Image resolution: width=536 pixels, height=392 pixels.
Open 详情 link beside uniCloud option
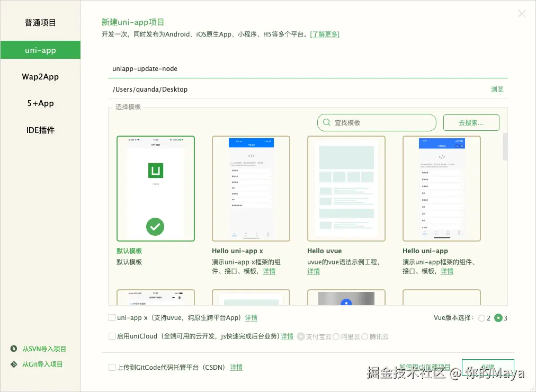click(x=287, y=336)
